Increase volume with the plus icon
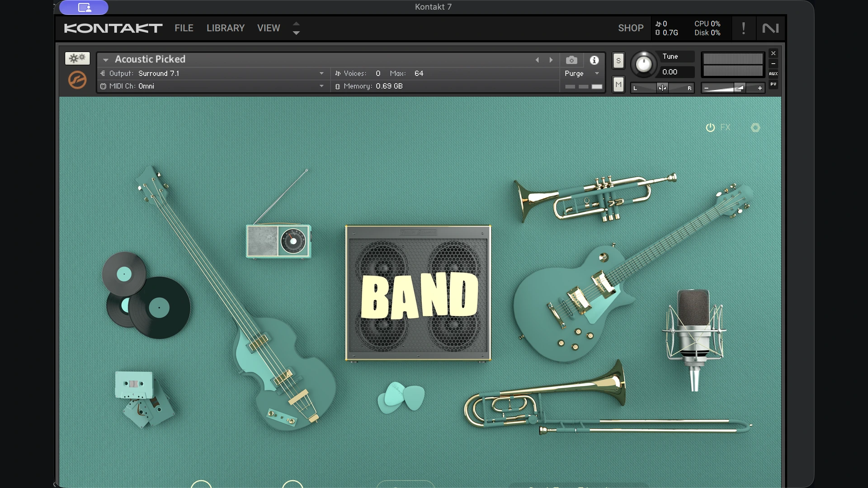This screenshot has width=868, height=488. [x=760, y=88]
